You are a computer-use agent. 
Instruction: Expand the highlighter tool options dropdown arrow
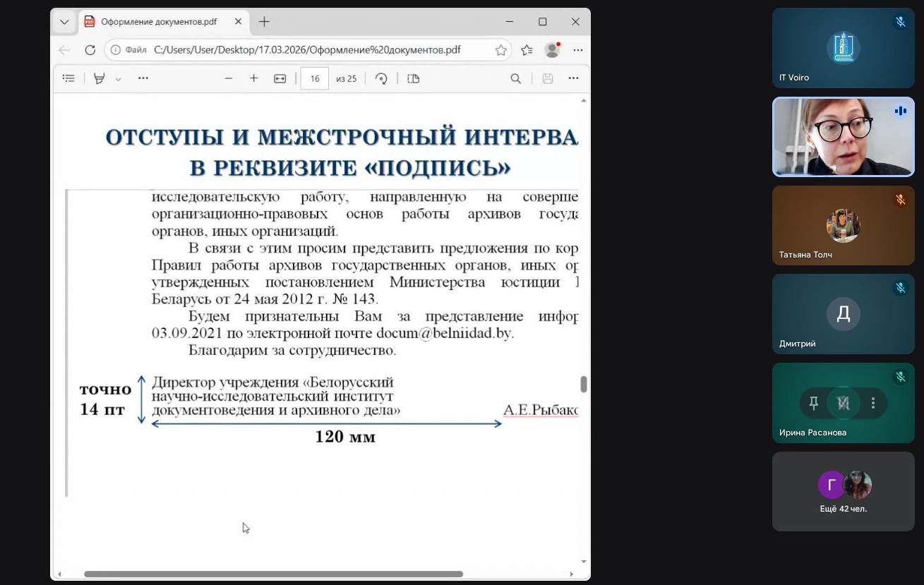coord(118,79)
